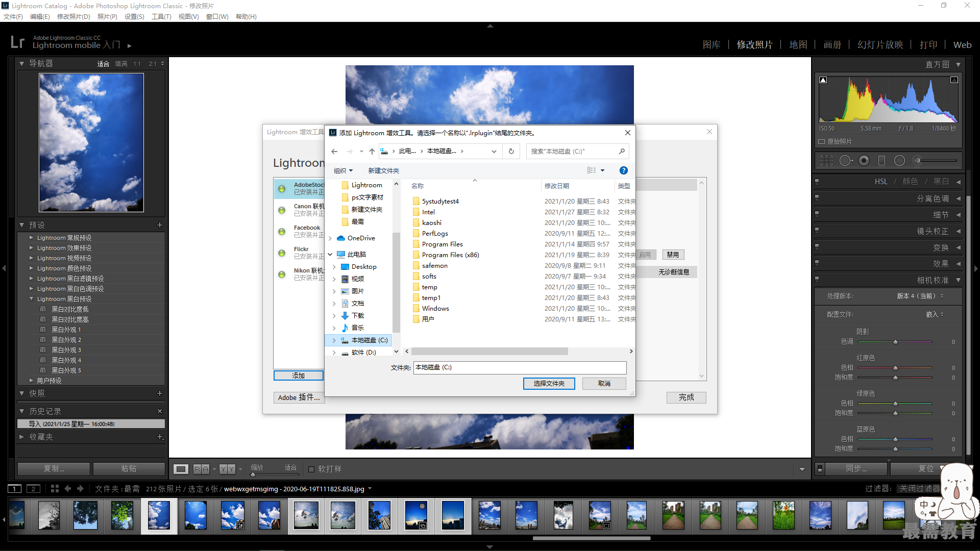Viewport: 980px width, 551px height.
Task: Collapse Lightroom B&W Presets folder
Action: [x=31, y=299]
